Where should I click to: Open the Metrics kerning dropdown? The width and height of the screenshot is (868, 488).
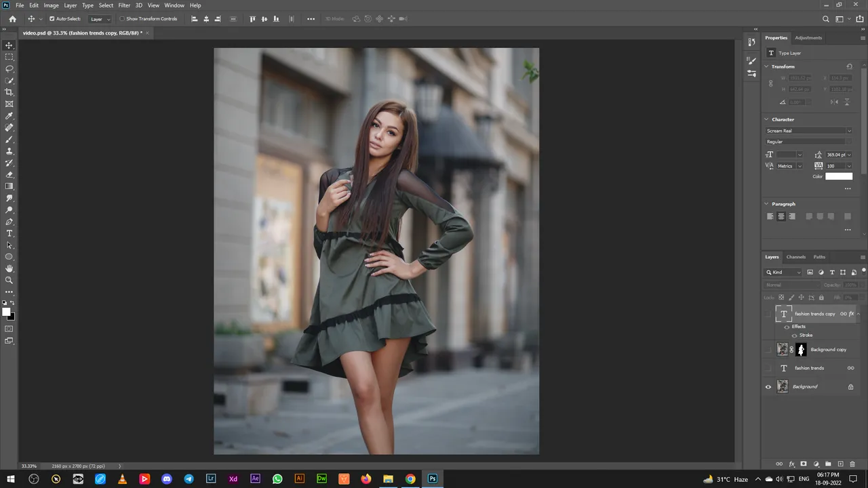pyautogui.click(x=789, y=166)
